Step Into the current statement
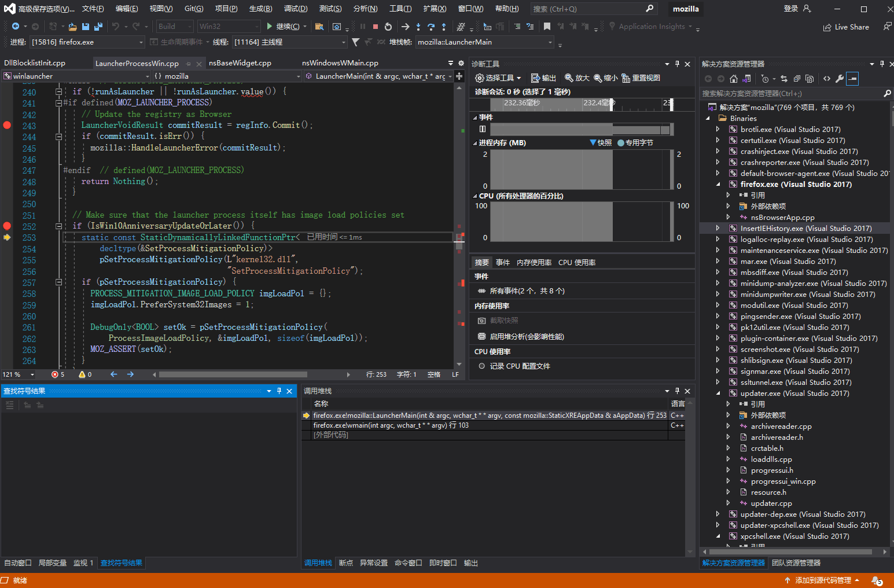The height and width of the screenshot is (588, 894). [x=418, y=27]
